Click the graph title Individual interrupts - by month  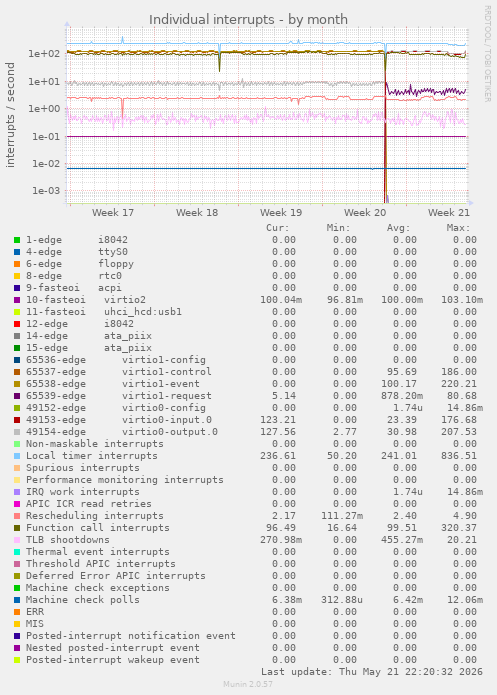pyautogui.click(x=248, y=20)
